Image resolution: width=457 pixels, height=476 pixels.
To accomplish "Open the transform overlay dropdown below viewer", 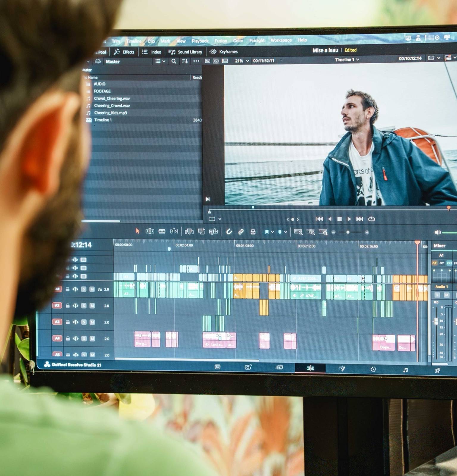I will [220, 219].
